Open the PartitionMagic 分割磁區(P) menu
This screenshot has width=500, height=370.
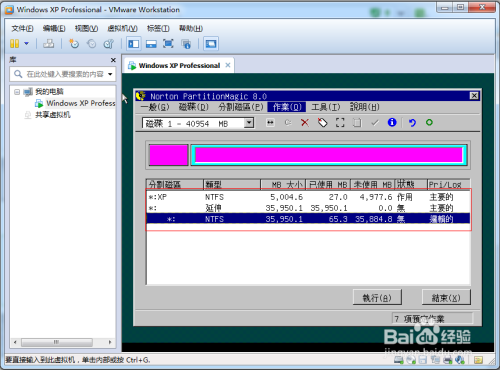coord(241,107)
